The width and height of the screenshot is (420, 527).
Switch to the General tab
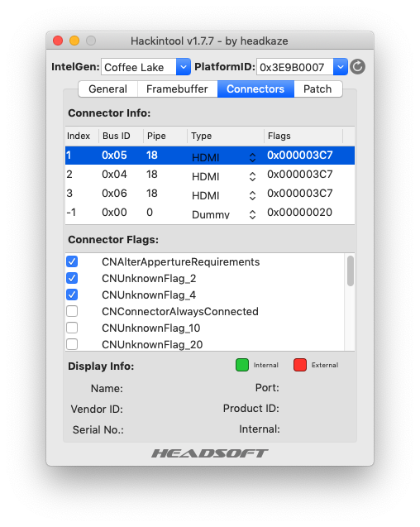point(107,89)
